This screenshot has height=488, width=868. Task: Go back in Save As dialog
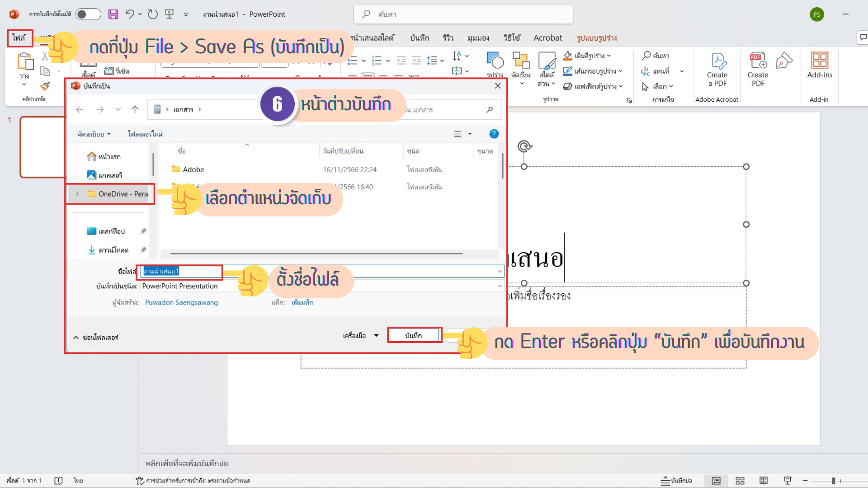coord(80,109)
